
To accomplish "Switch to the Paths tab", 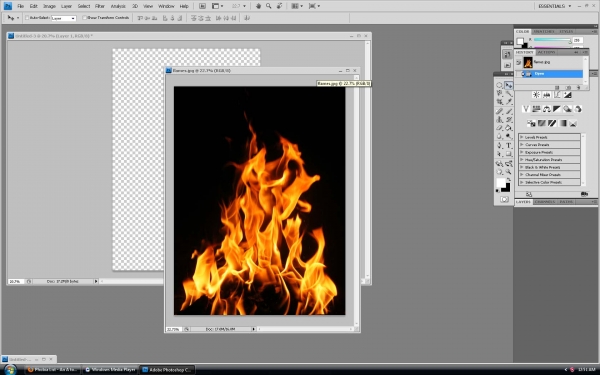I will pos(566,202).
